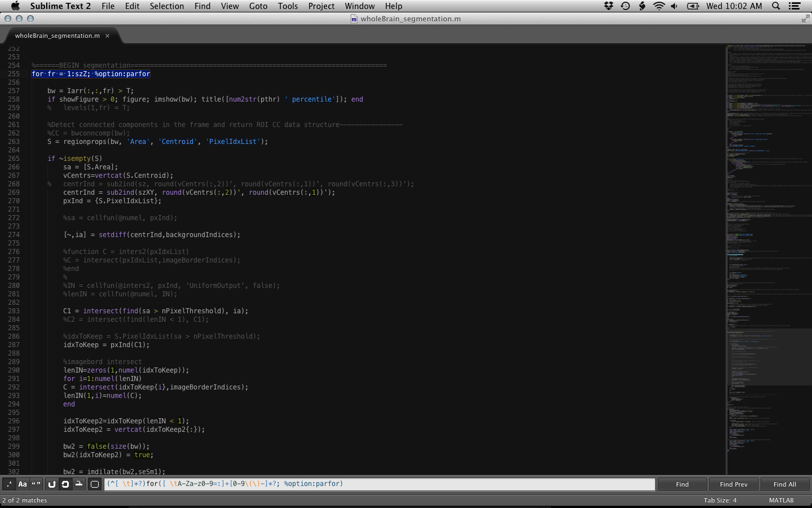Open the MATLAB syntax selector

click(781, 500)
